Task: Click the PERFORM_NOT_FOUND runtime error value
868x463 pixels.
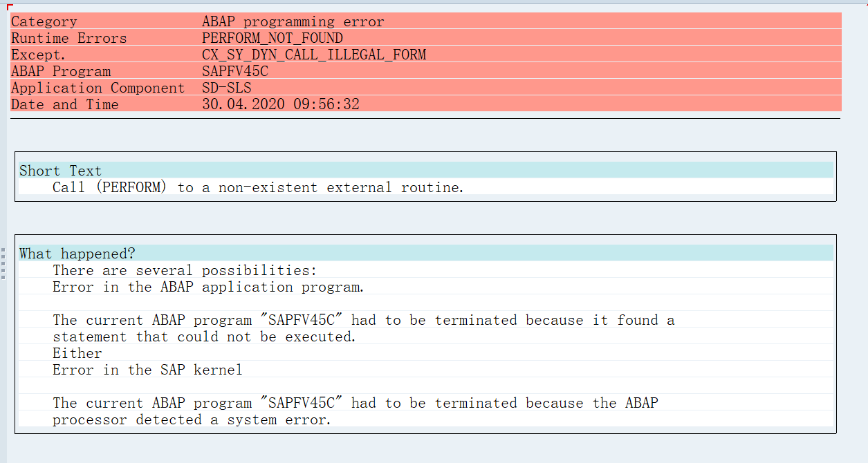Action: (273, 38)
